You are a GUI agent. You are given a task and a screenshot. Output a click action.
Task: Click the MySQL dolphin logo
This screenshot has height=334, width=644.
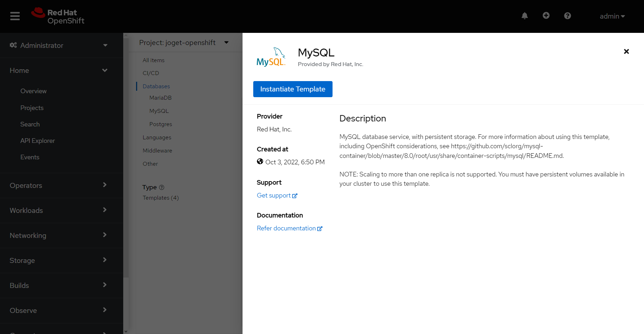point(271,57)
